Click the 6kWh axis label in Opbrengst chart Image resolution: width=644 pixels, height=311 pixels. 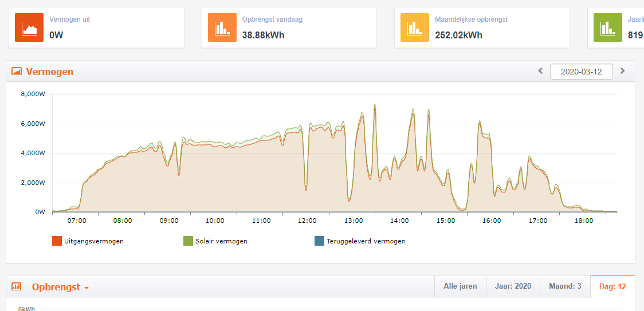point(26,309)
